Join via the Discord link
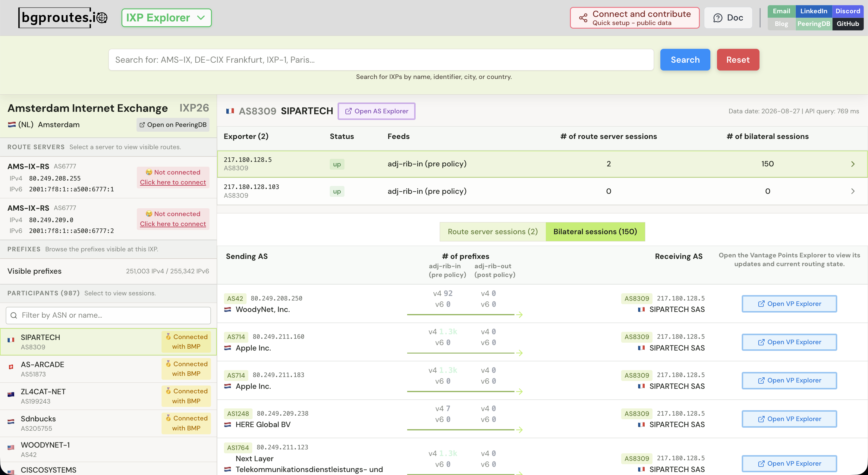This screenshot has width=868, height=475. point(848,11)
